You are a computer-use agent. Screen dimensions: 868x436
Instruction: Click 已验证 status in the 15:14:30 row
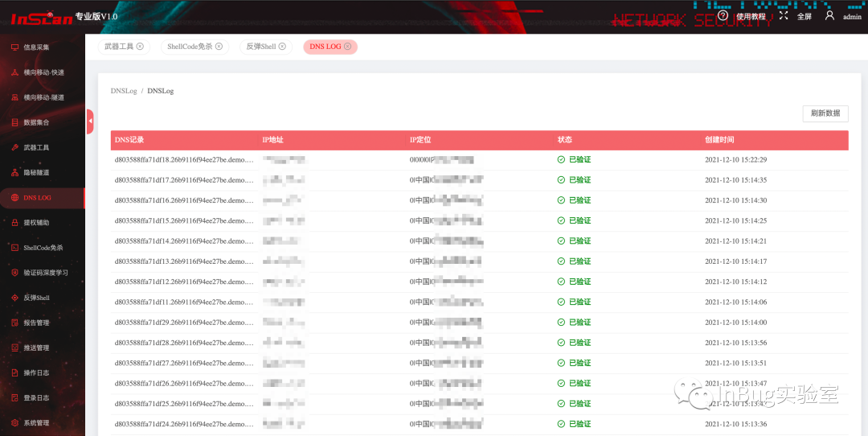point(579,200)
